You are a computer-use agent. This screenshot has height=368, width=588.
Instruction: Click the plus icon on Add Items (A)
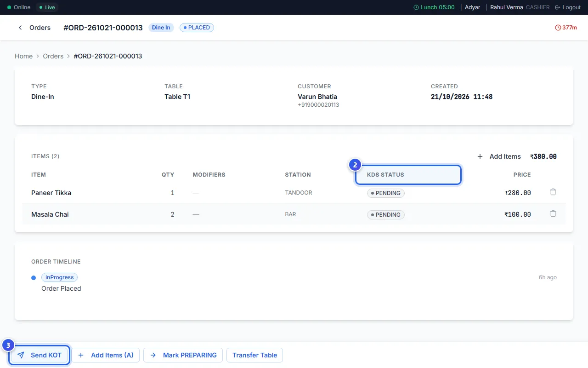click(81, 355)
